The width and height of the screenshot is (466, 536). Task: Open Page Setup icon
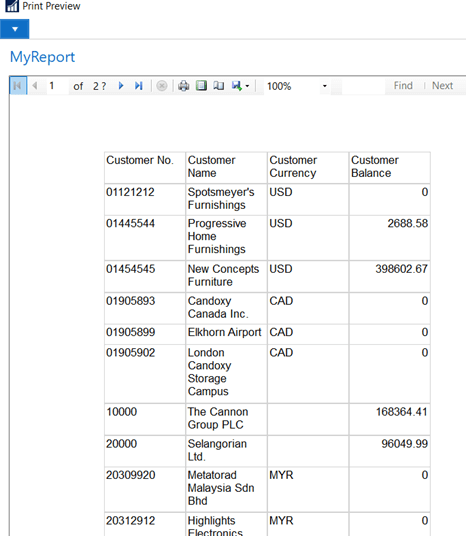[219, 85]
